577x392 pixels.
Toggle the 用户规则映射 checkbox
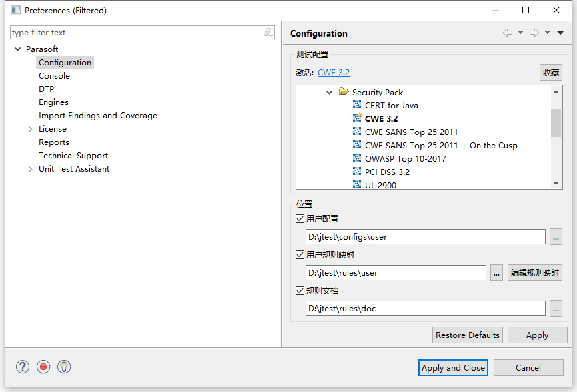coord(300,254)
